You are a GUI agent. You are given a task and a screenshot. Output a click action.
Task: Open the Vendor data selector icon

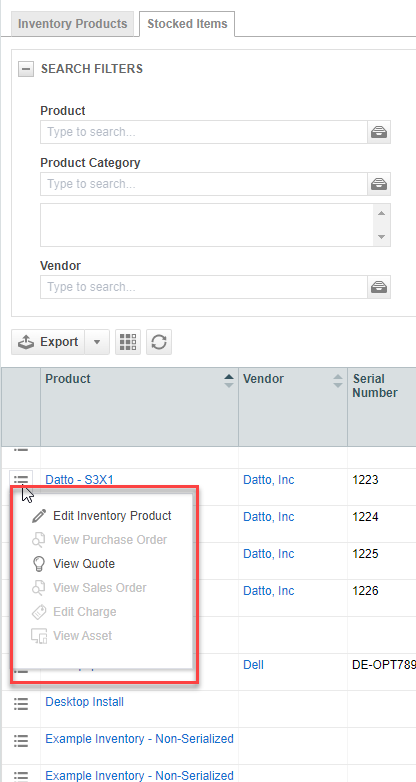click(379, 287)
